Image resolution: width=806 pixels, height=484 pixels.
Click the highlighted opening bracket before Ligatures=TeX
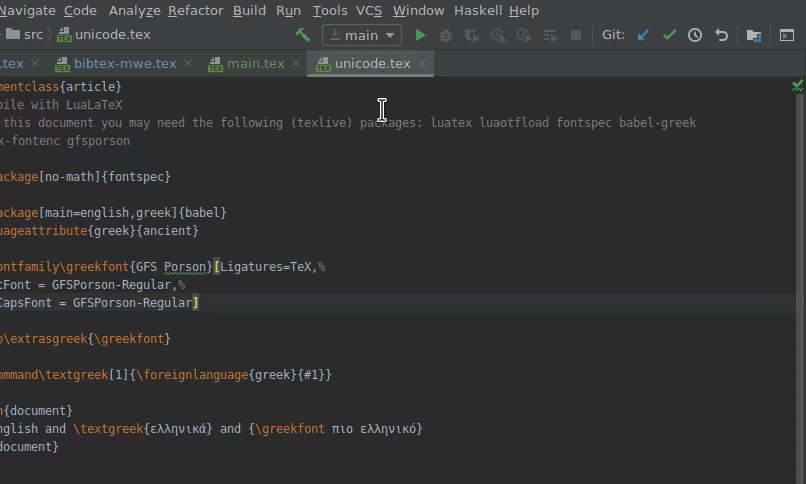pos(216,267)
